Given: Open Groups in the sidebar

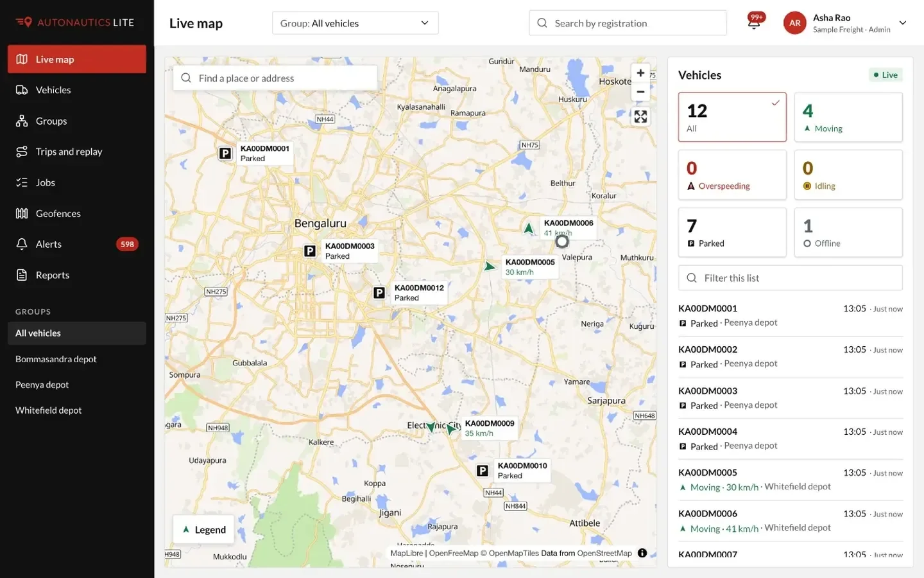Looking at the screenshot, I should 77,121.
